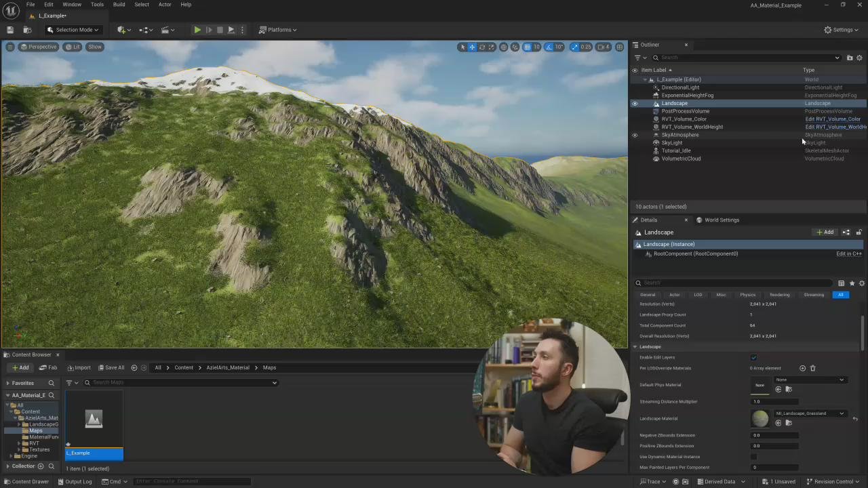Click the Save icon in the main toolbar
This screenshot has height=488, width=868.
[x=10, y=30]
